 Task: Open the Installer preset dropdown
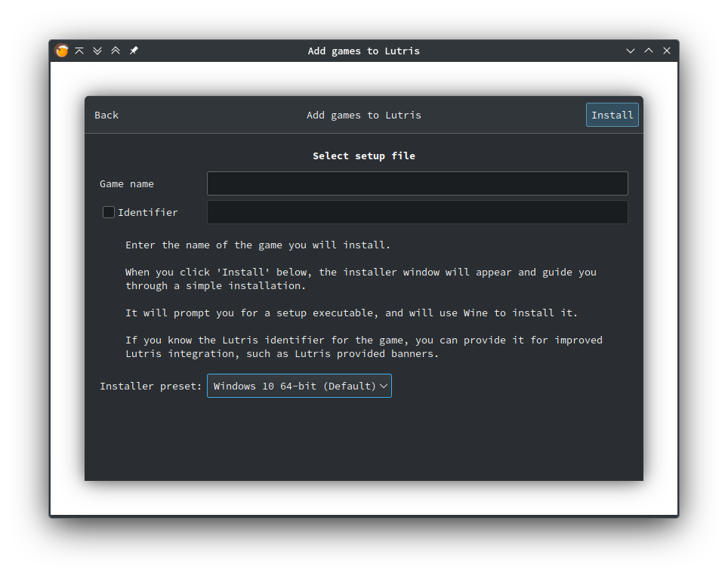click(x=299, y=386)
